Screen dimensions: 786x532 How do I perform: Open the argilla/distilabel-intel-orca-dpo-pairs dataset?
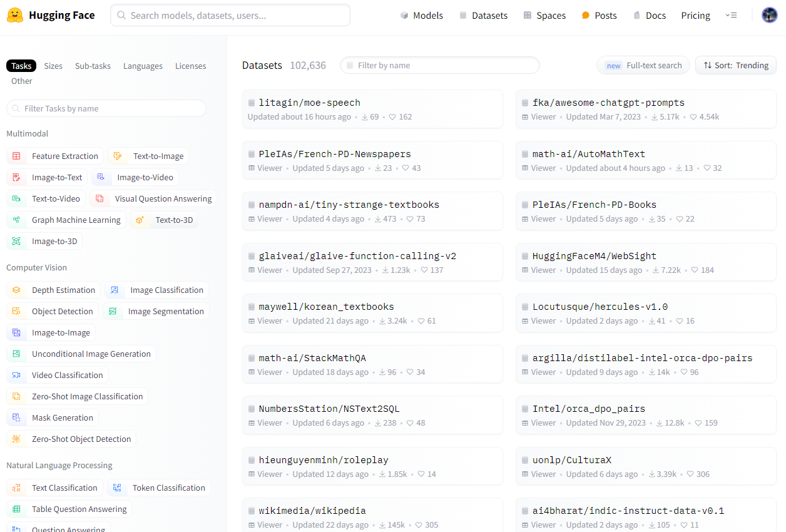(x=646, y=365)
